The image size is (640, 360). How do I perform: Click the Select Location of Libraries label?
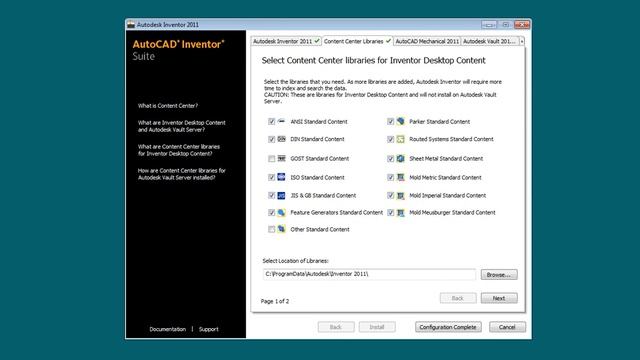click(x=296, y=261)
